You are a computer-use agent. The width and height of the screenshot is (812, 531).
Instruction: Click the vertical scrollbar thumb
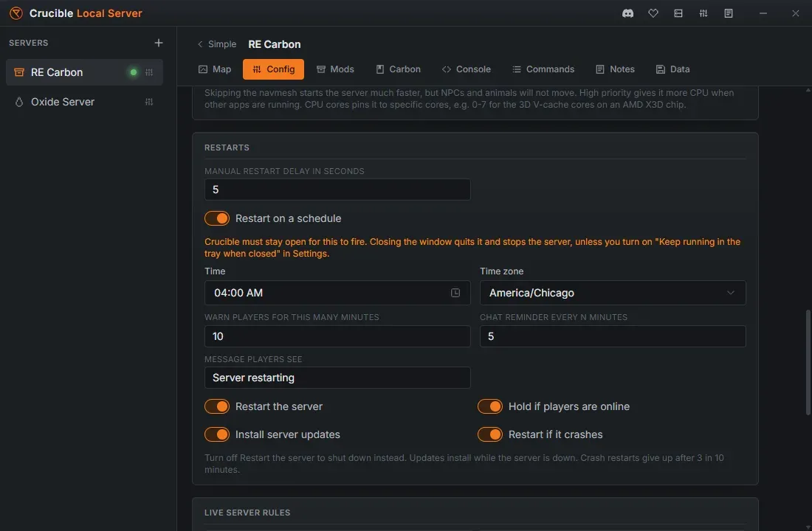point(808,362)
